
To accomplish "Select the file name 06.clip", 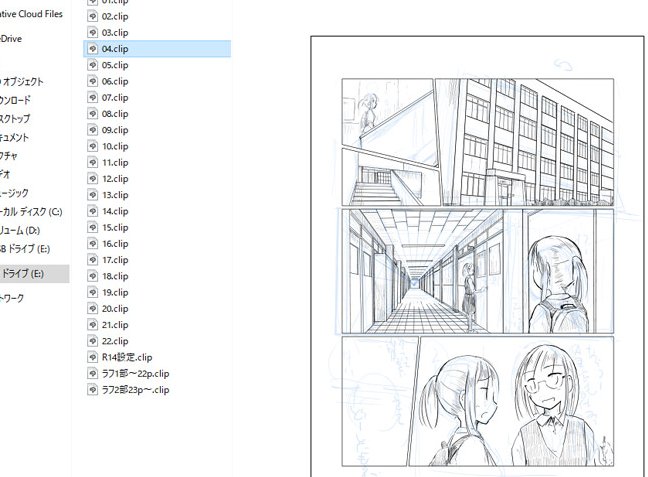I will coord(115,81).
